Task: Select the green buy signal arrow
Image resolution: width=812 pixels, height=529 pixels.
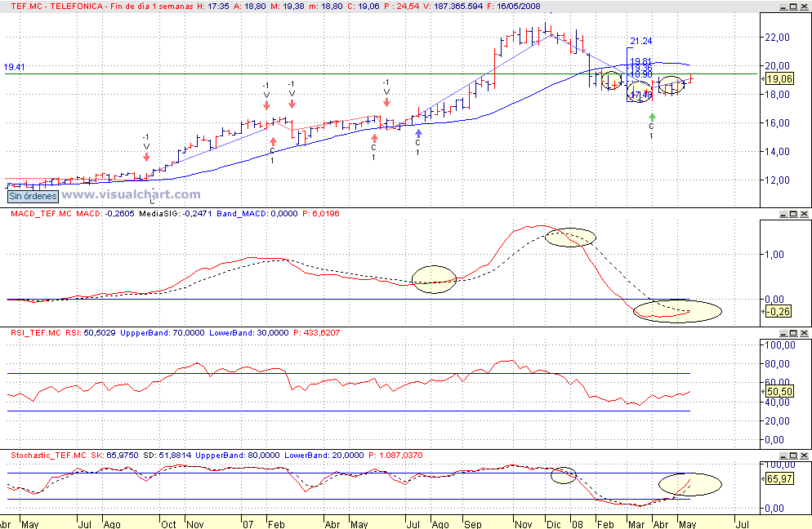Action: pos(652,118)
